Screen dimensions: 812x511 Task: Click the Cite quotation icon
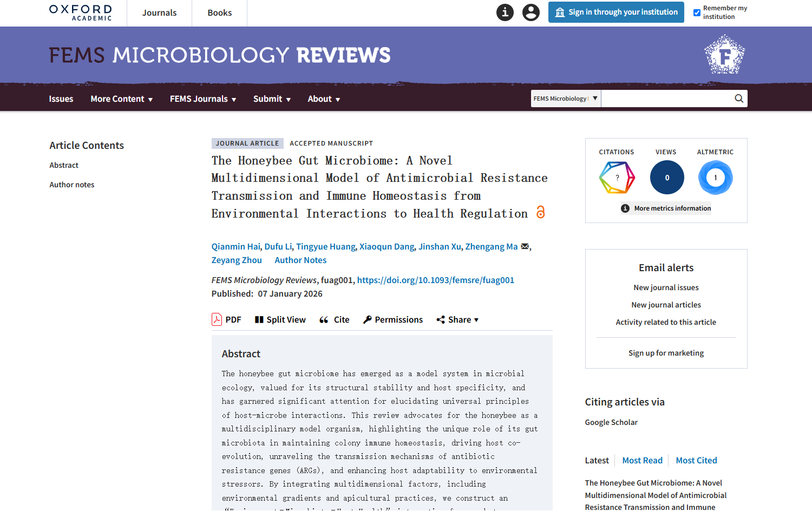click(324, 319)
